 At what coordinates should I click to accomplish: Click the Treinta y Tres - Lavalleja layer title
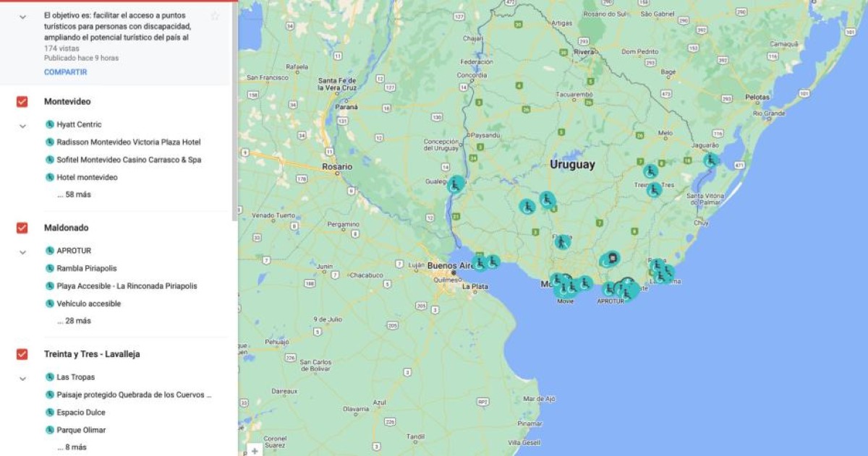[x=92, y=354]
